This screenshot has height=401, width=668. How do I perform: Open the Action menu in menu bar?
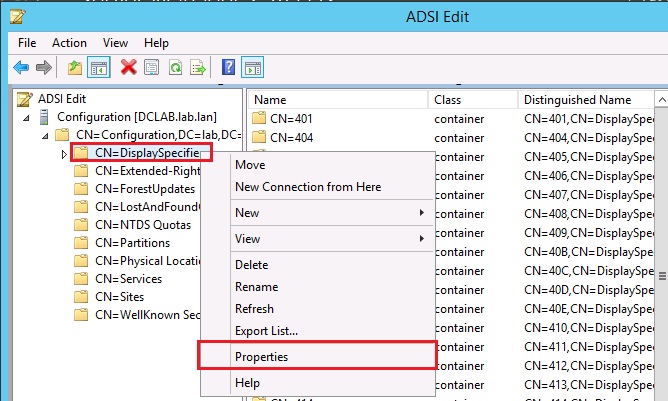click(69, 43)
